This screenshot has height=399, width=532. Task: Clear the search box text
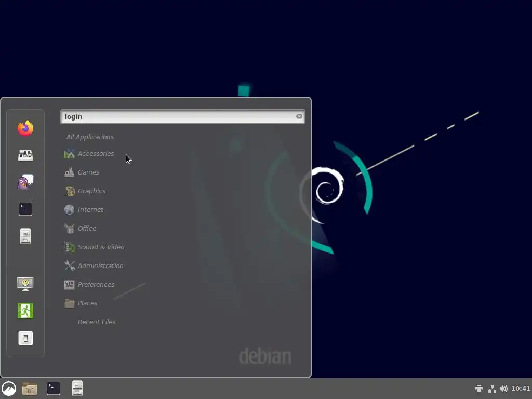click(x=299, y=116)
